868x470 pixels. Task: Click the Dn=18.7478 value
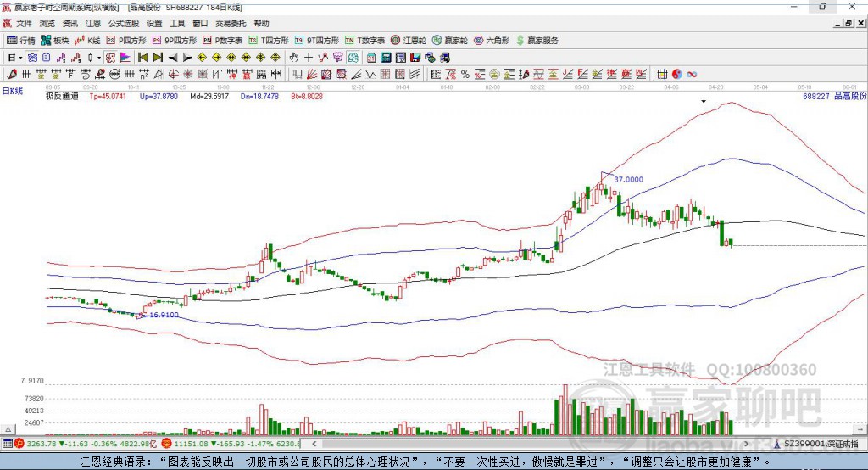(259, 96)
